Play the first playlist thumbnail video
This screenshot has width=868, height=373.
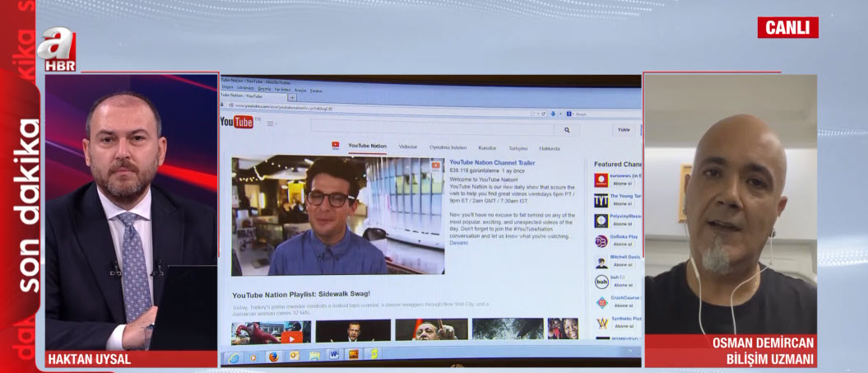point(271,331)
